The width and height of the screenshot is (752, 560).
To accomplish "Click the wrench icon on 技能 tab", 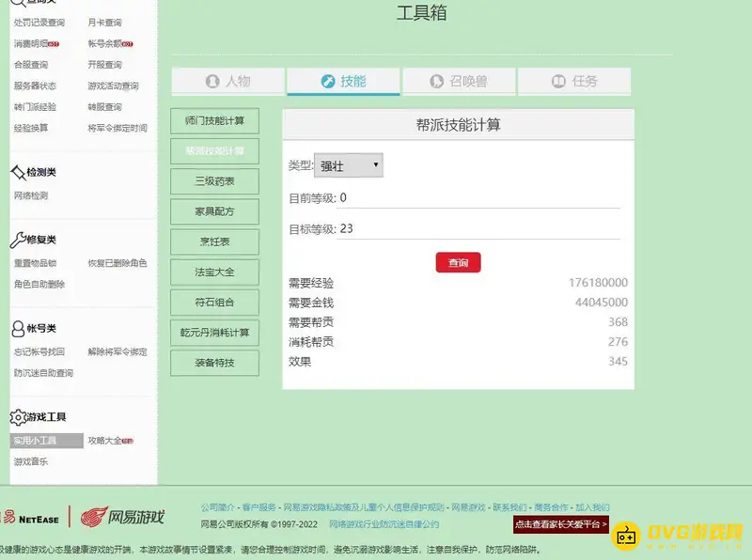I will click(327, 81).
